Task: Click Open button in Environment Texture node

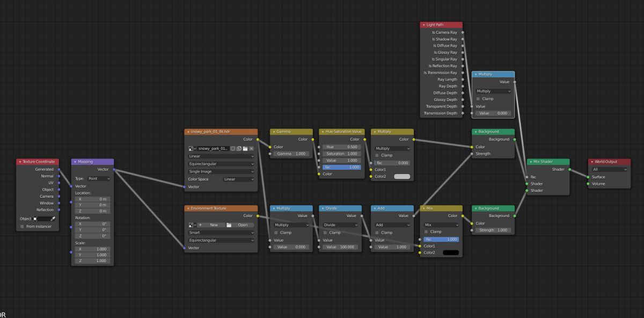Action: point(239,225)
